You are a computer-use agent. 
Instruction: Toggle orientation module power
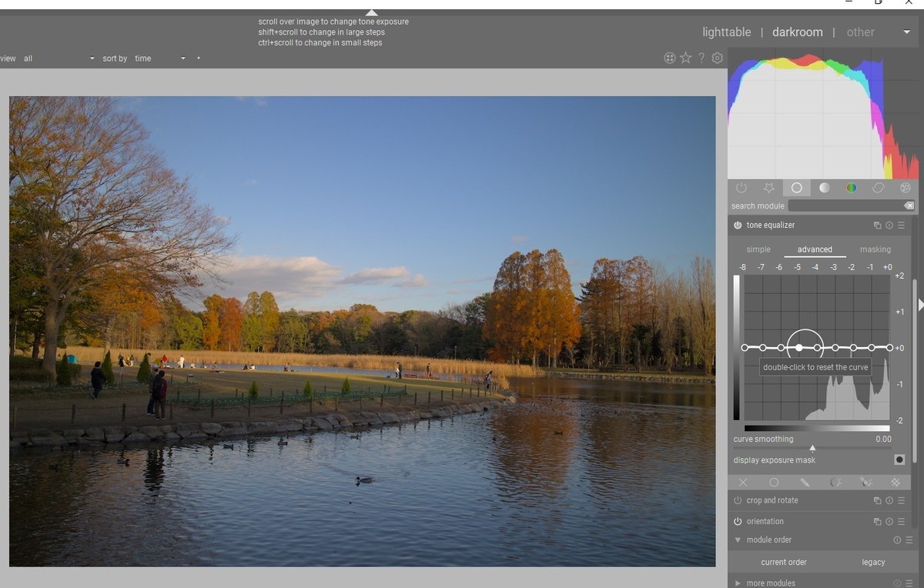[738, 521]
